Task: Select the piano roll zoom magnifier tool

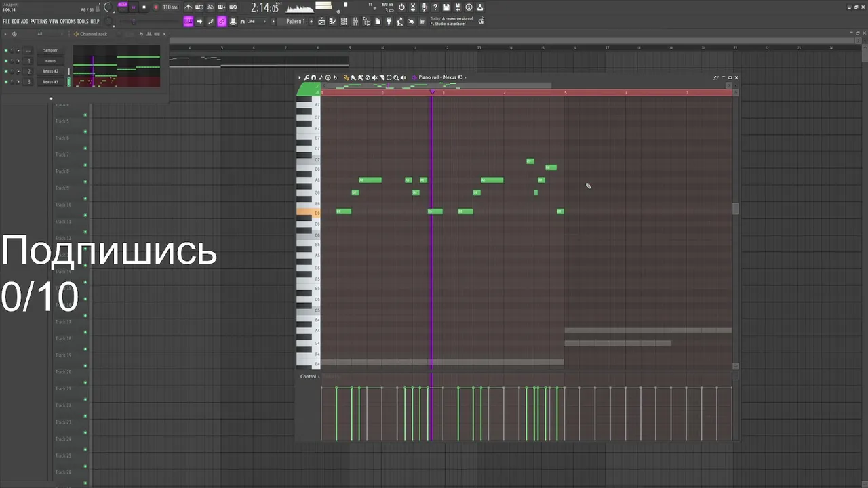Action: (x=396, y=77)
